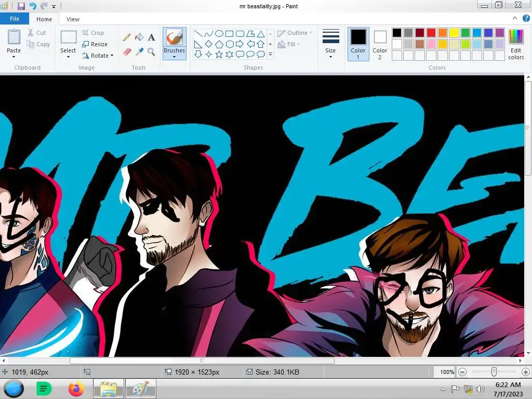Screen dimensions: 532x399
Task: Choose the Hexagon shape
Action: [230, 44]
